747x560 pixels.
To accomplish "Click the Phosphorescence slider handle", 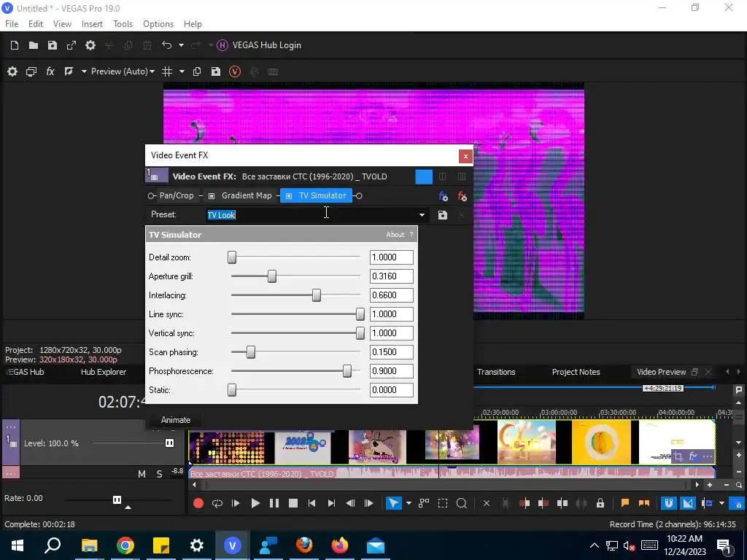I will [347, 371].
